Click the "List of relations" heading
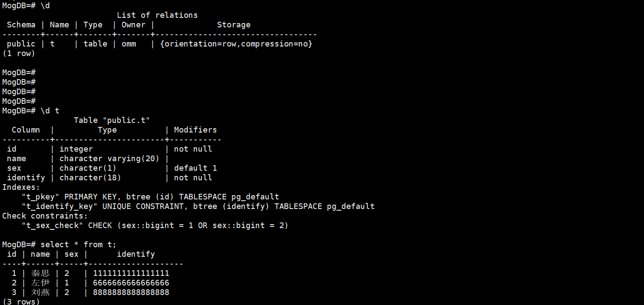Image resolution: width=644 pixels, height=305 pixels. [157, 15]
